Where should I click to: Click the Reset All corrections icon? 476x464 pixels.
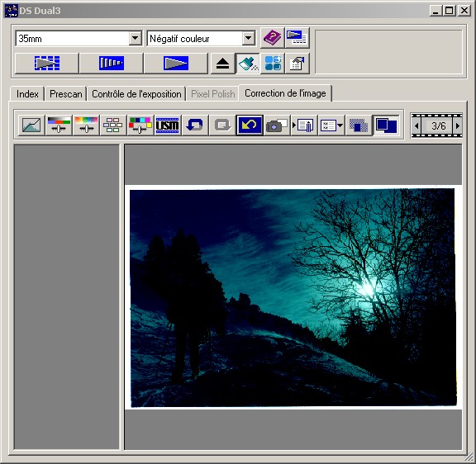pos(250,125)
